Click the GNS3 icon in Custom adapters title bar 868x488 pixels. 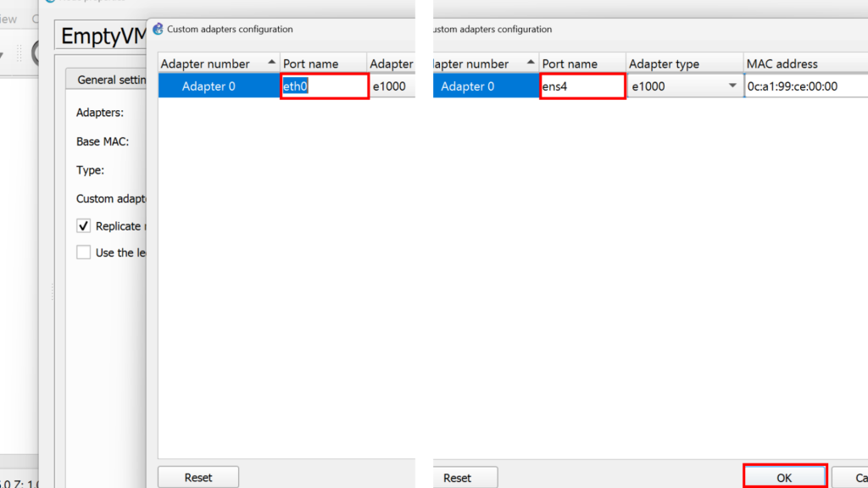[x=158, y=29]
